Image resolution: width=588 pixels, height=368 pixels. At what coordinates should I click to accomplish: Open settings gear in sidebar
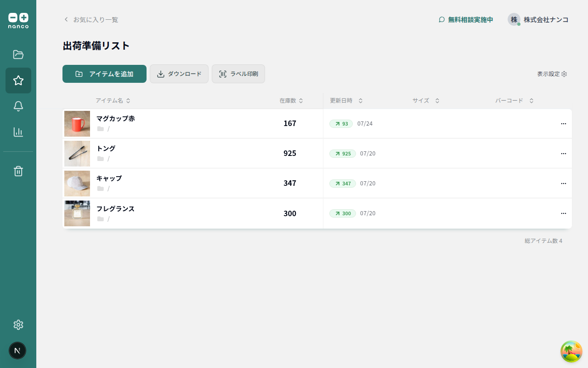tap(18, 325)
